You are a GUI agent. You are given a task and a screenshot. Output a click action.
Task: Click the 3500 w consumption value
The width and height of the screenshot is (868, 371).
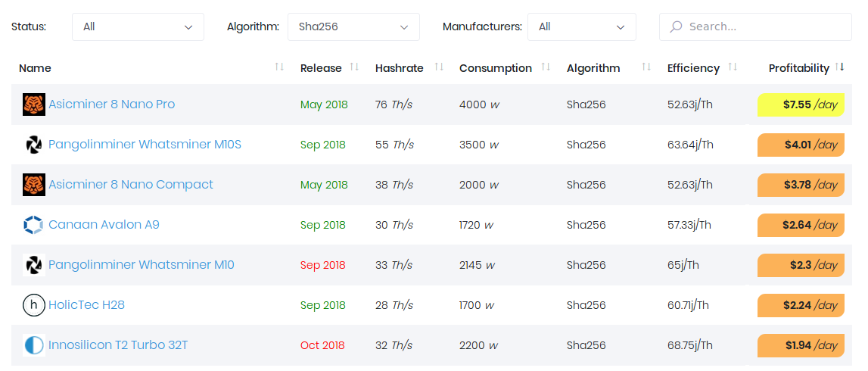coord(479,145)
